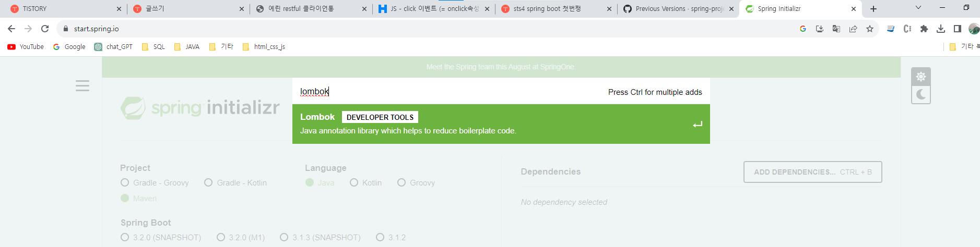980x247 pixels.
Task: Go back to the previous page
Action: pyautogui.click(x=11, y=29)
